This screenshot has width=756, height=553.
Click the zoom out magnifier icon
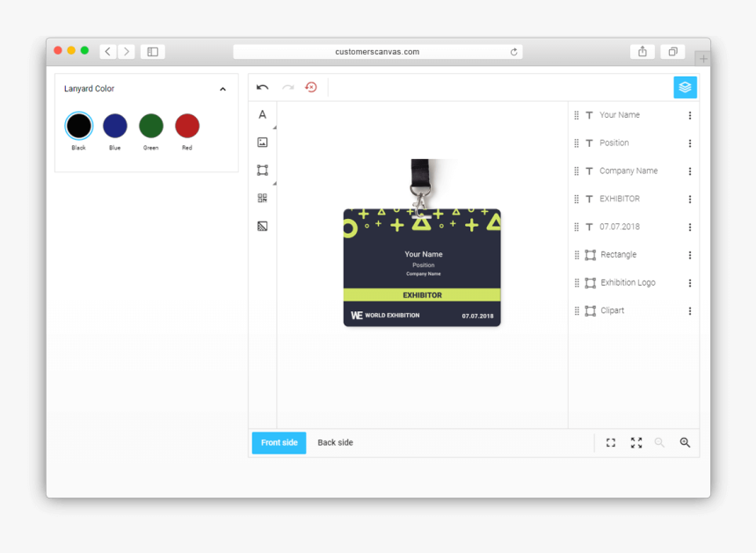tap(659, 442)
